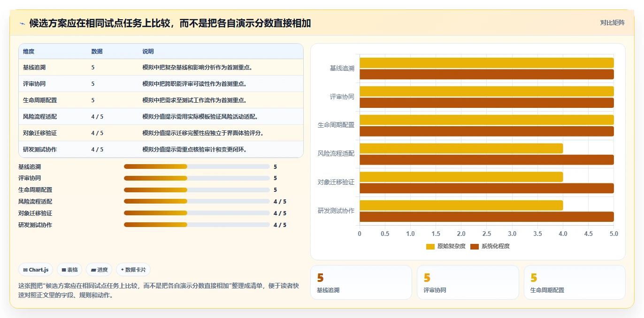Click the 风险流程适配 progress bar

click(197, 201)
